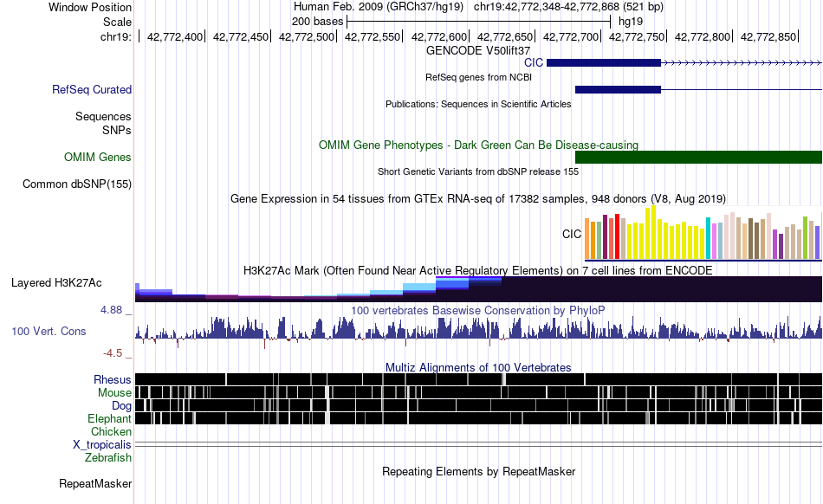823x504 pixels.
Task: Click the GENCODE V50lift37 track title
Action: coord(478,51)
